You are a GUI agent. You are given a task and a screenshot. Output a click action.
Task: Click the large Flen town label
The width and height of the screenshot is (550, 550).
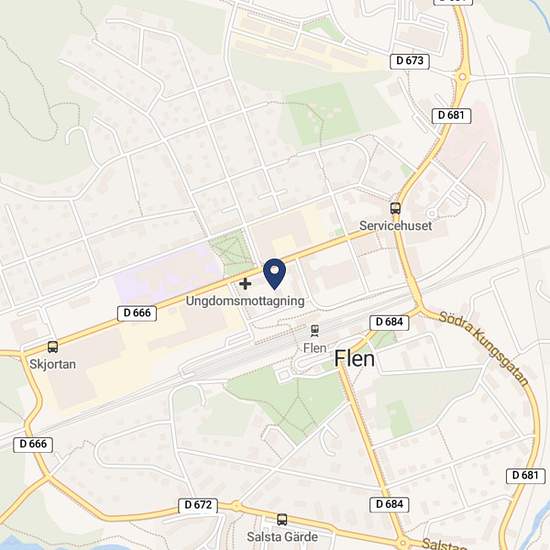click(x=354, y=359)
